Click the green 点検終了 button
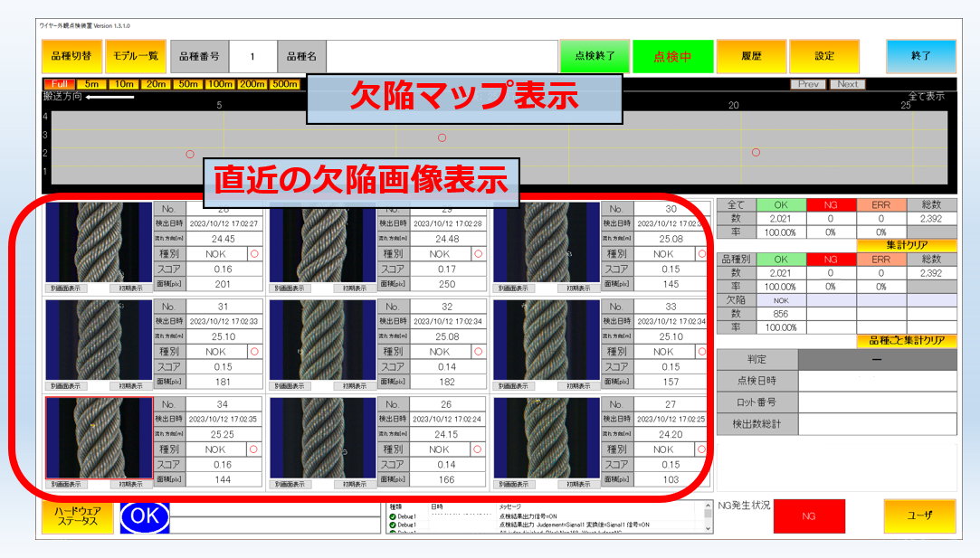This screenshot has width=980, height=558. (x=595, y=56)
